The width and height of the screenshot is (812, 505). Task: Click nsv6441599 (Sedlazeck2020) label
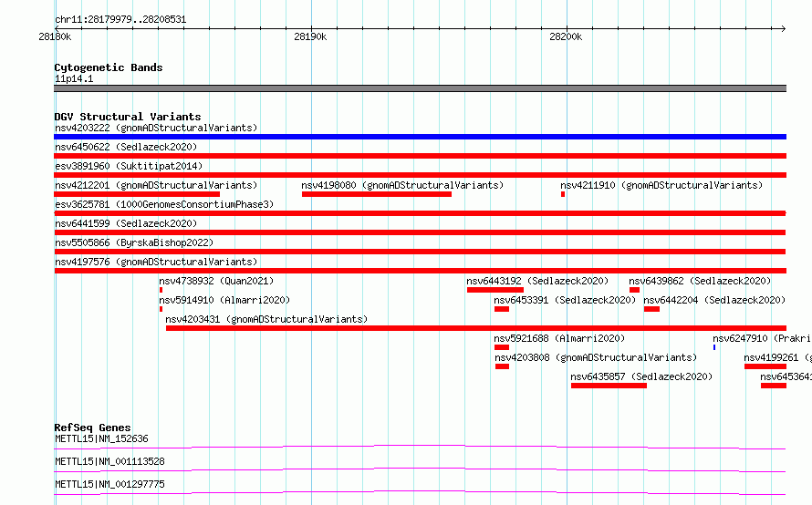126,223
